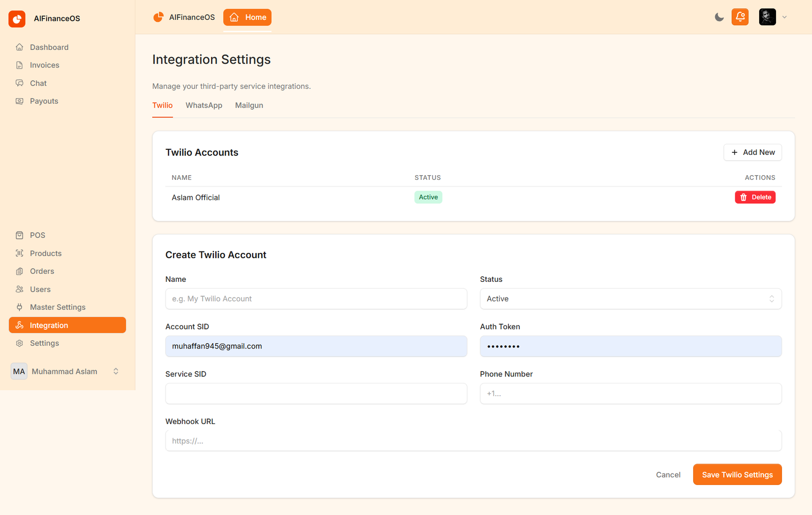Click the Auth Token field
812x515 pixels.
pos(631,346)
